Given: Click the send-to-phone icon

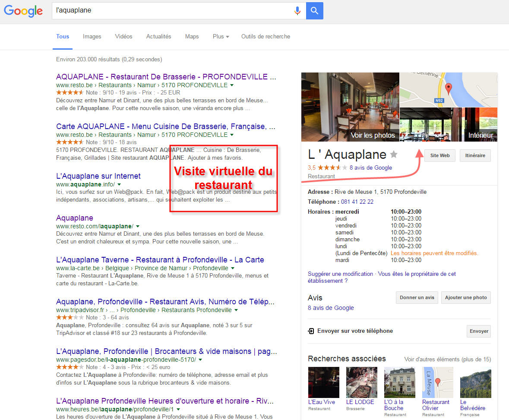Looking at the screenshot, I should tap(311, 331).
